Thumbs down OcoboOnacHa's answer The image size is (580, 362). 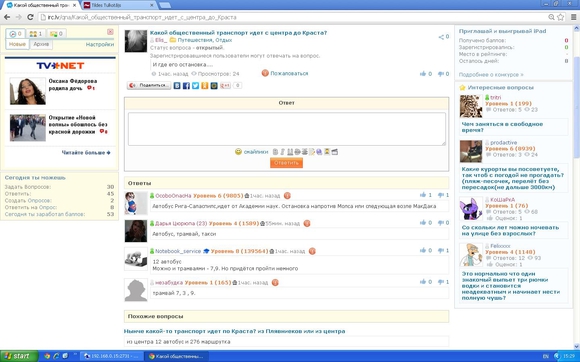click(441, 195)
